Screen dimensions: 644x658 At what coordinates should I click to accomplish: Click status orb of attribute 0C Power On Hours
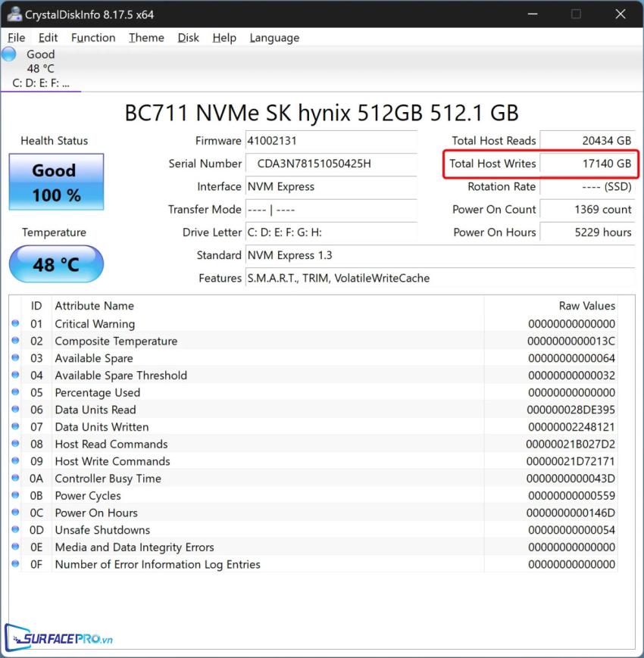coord(16,513)
